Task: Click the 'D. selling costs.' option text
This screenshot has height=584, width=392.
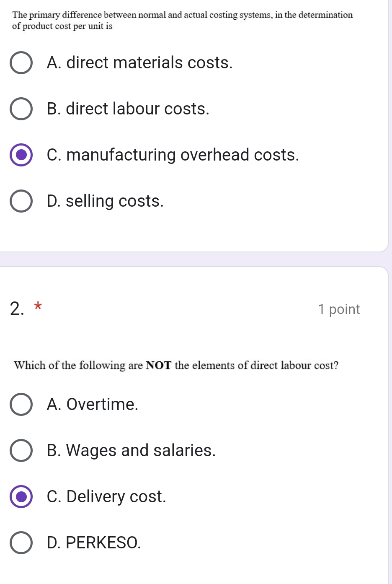Action: click(x=105, y=201)
